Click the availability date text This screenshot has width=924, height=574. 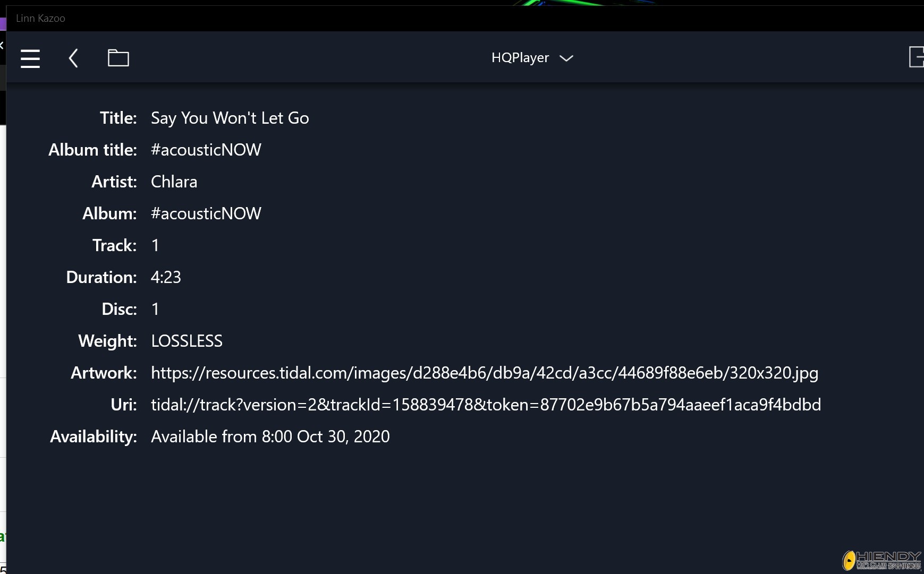pos(270,436)
